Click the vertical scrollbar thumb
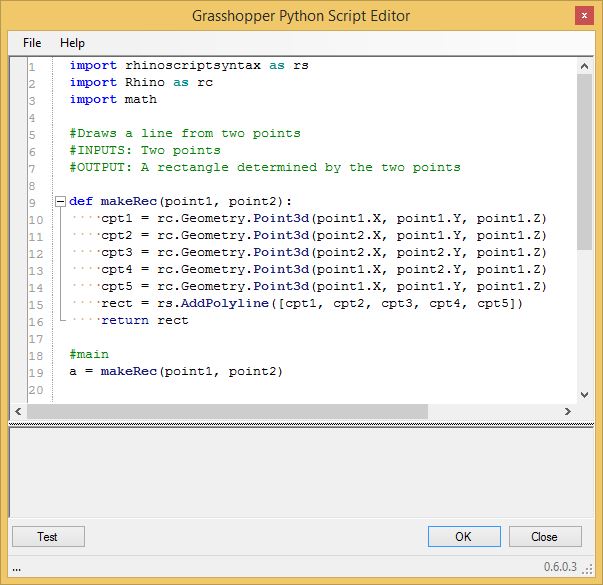This screenshot has width=603, height=585. (585, 162)
